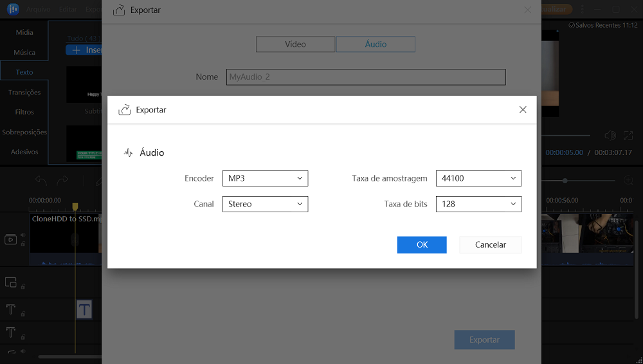Click the picture-in-picture track icon
This screenshot has width=643, height=364.
click(x=10, y=282)
